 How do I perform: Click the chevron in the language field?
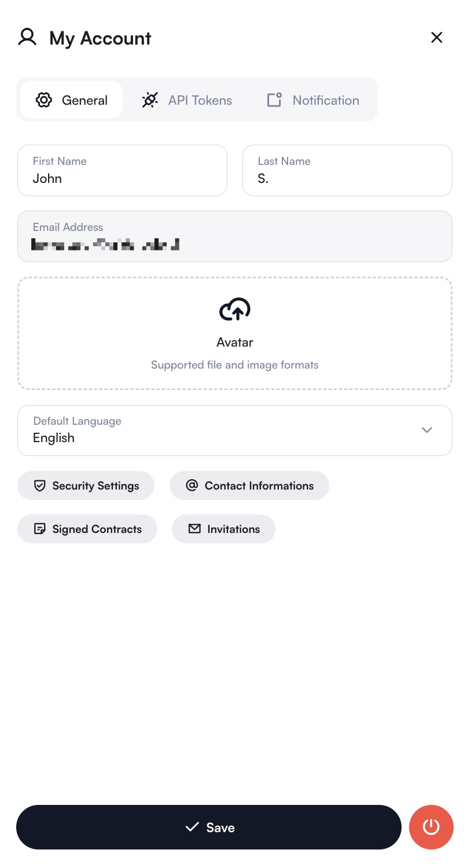(x=426, y=431)
